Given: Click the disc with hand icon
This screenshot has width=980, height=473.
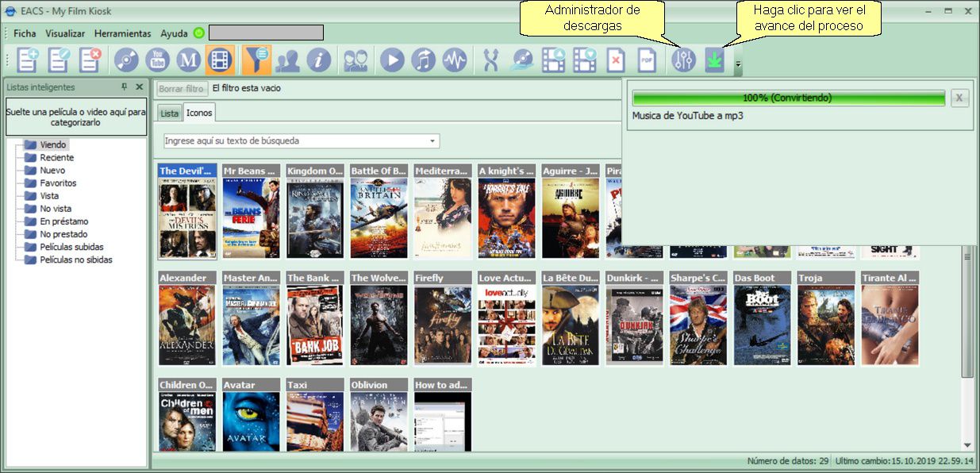Looking at the screenshot, I should pyautogui.click(x=522, y=60).
